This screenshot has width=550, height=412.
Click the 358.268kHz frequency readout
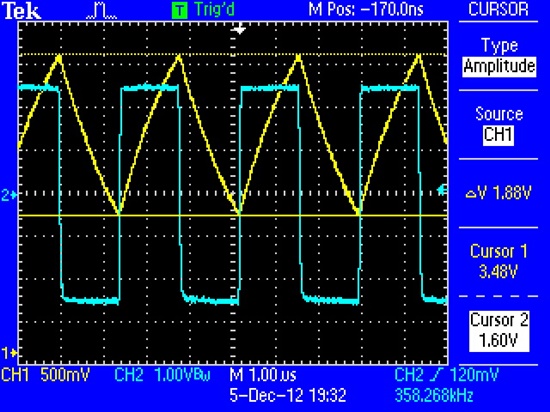click(x=434, y=396)
